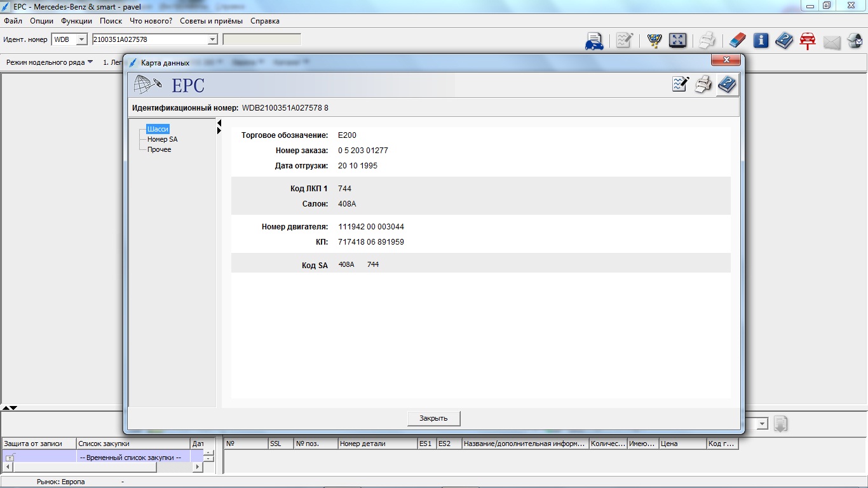Click the E200 trade designation value

click(x=347, y=135)
